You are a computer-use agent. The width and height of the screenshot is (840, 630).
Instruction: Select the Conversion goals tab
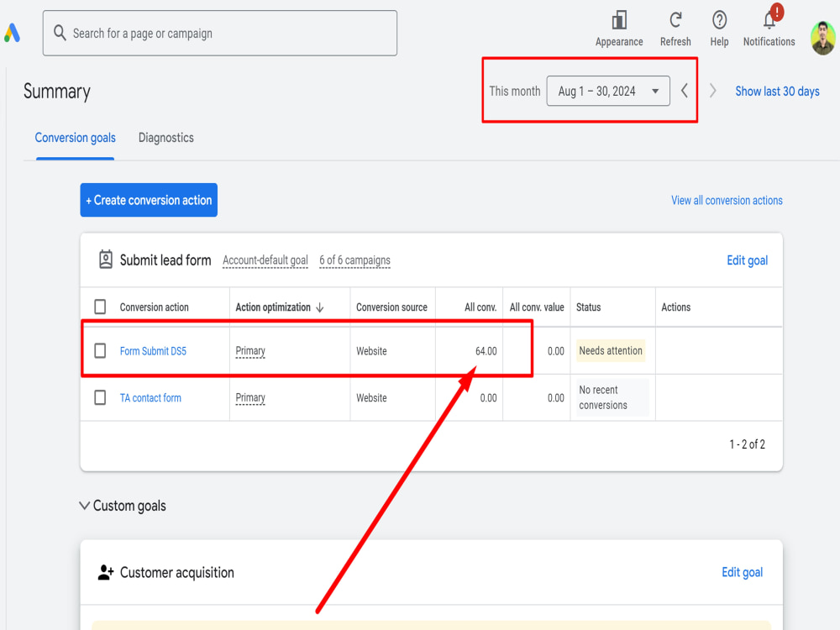tap(75, 138)
